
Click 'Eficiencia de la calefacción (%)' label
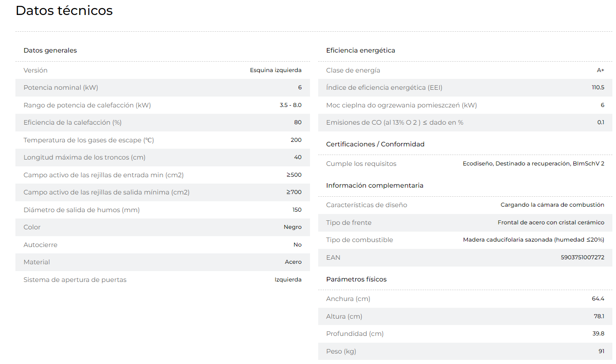point(73,122)
